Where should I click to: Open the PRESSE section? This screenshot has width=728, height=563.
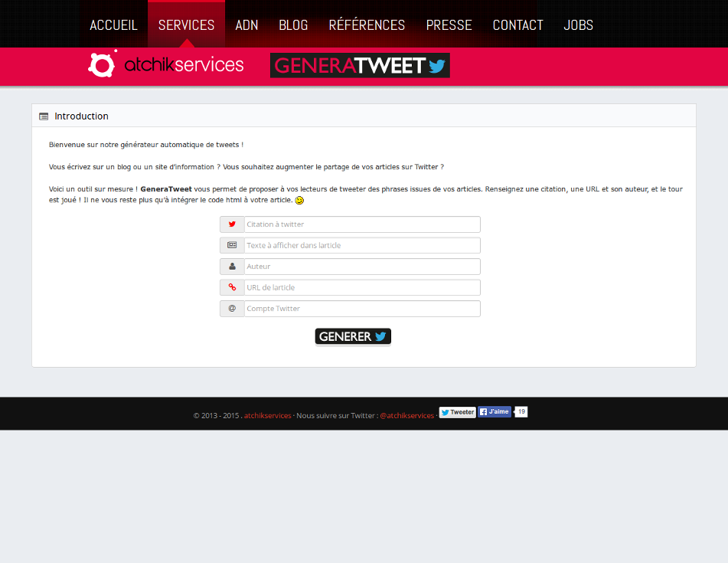449,25
